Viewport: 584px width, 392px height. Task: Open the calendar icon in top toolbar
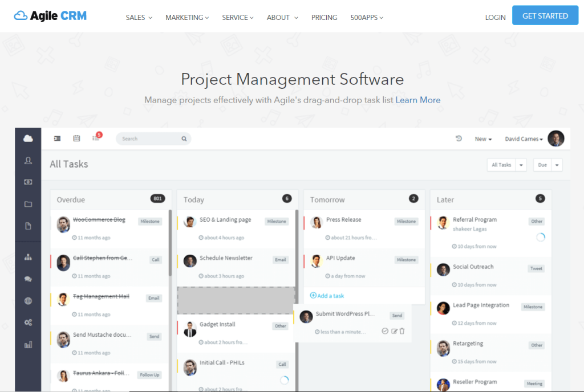[76, 138]
